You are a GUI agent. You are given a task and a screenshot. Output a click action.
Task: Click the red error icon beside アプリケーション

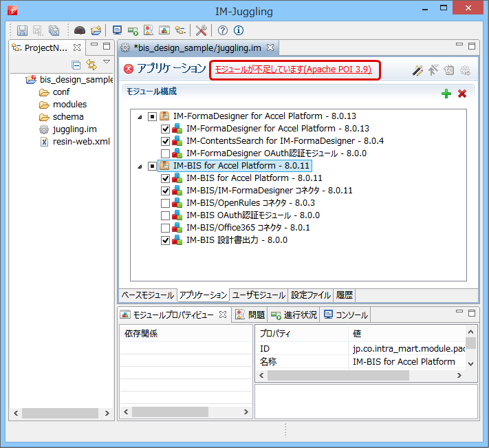pyautogui.click(x=129, y=69)
